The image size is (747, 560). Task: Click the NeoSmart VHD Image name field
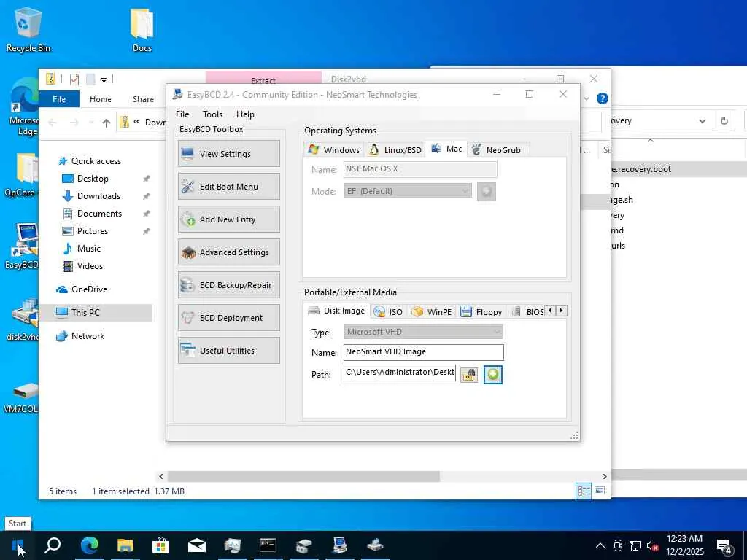(424, 352)
